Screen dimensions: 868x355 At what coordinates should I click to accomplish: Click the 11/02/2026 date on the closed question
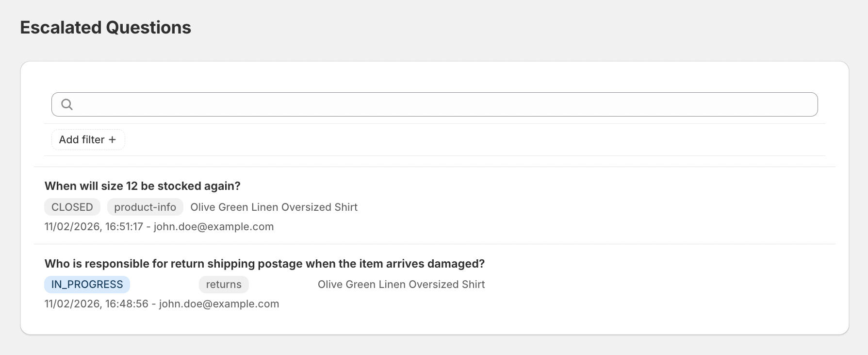click(72, 227)
